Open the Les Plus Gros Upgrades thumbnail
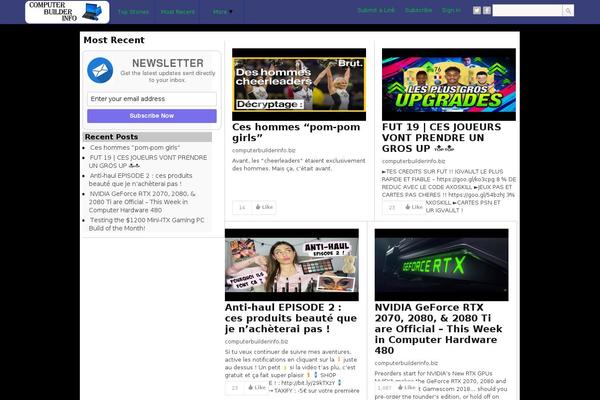Image resolution: width=600 pixels, height=400 pixels. click(448, 84)
